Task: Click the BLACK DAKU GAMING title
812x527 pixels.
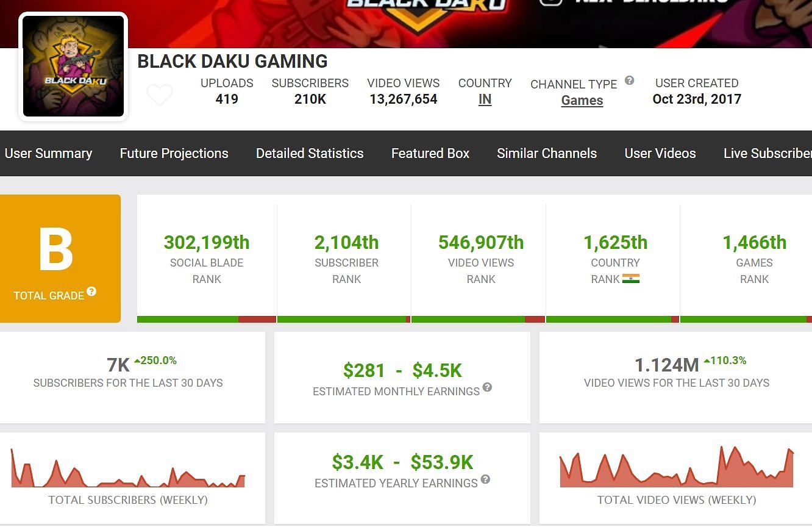Action: click(x=232, y=62)
